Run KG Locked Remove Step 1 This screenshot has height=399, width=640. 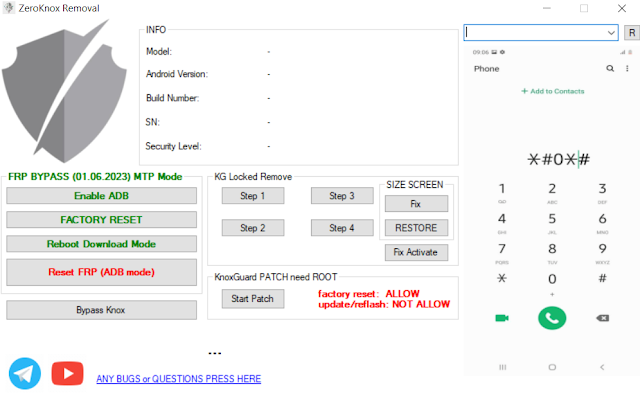(253, 196)
